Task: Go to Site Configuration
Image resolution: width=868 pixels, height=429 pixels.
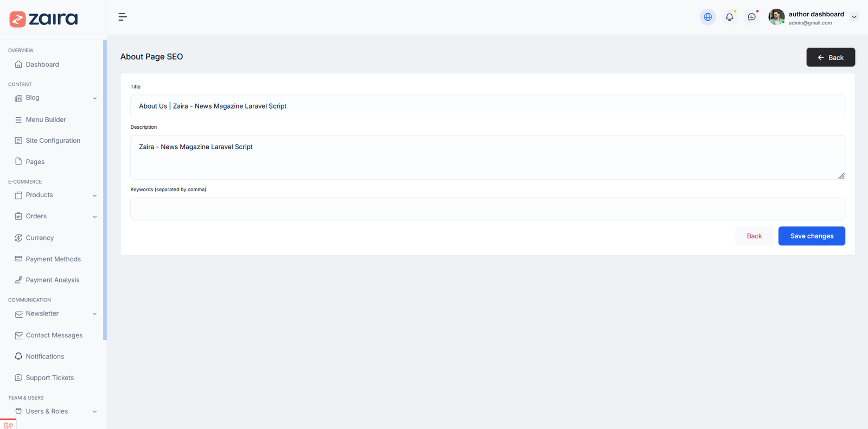Action: 53,141
